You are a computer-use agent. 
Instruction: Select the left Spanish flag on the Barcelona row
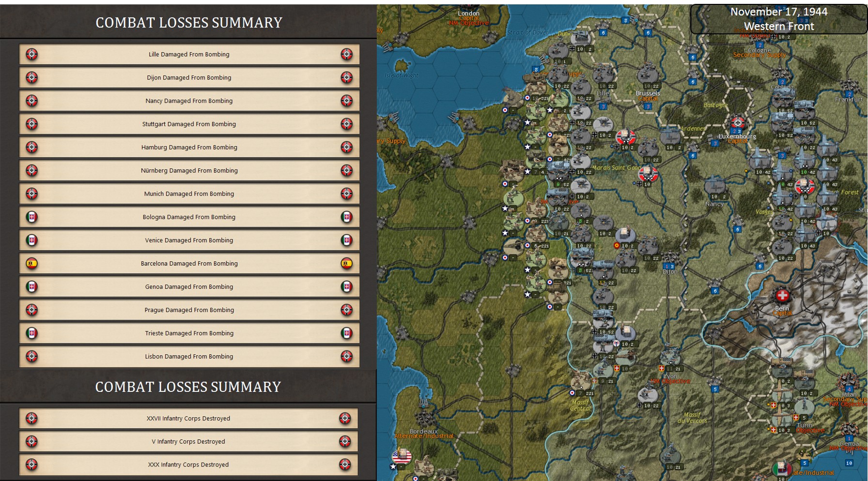(x=31, y=263)
